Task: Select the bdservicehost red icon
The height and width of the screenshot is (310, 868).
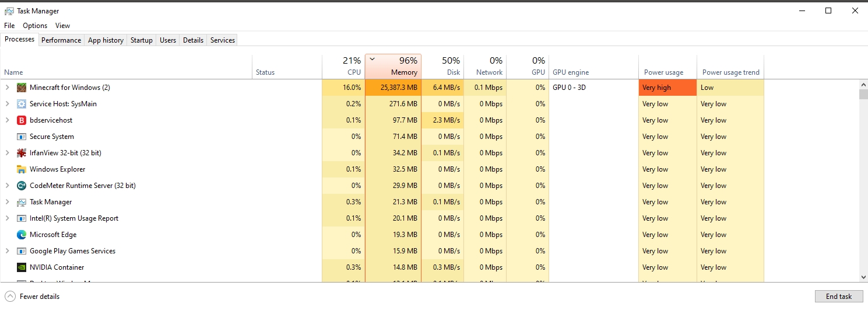Action: tap(22, 120)
